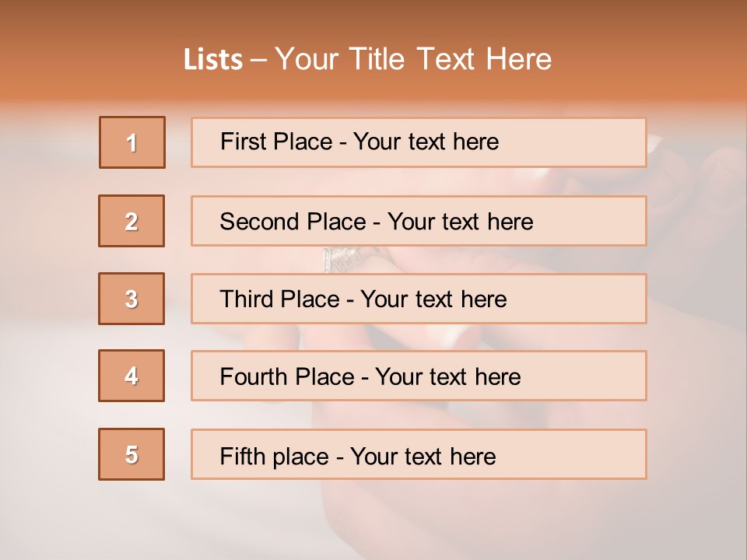Viewport: 747px width, 560px height.
Task: Click the number 5 square
Action: point(132,454)
